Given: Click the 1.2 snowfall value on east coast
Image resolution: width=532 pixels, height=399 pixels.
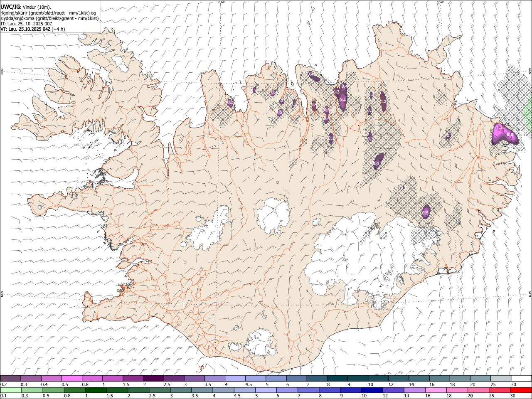Looking at the screenshot, I should (x=499, y=127).
